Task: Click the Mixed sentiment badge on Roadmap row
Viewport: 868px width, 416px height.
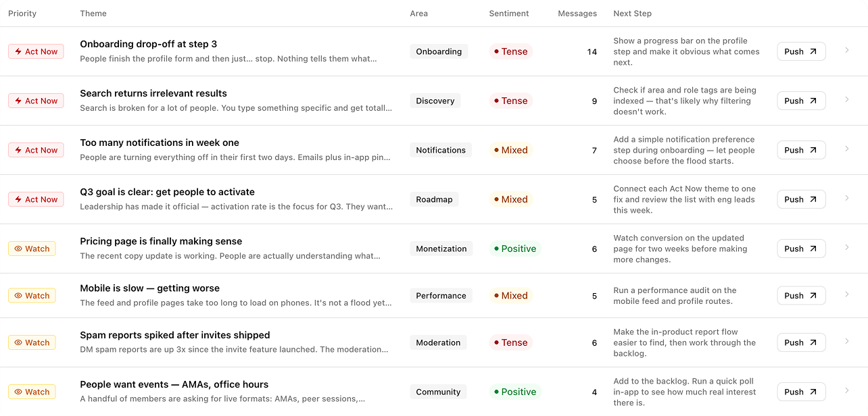Action: coord(511,199)
